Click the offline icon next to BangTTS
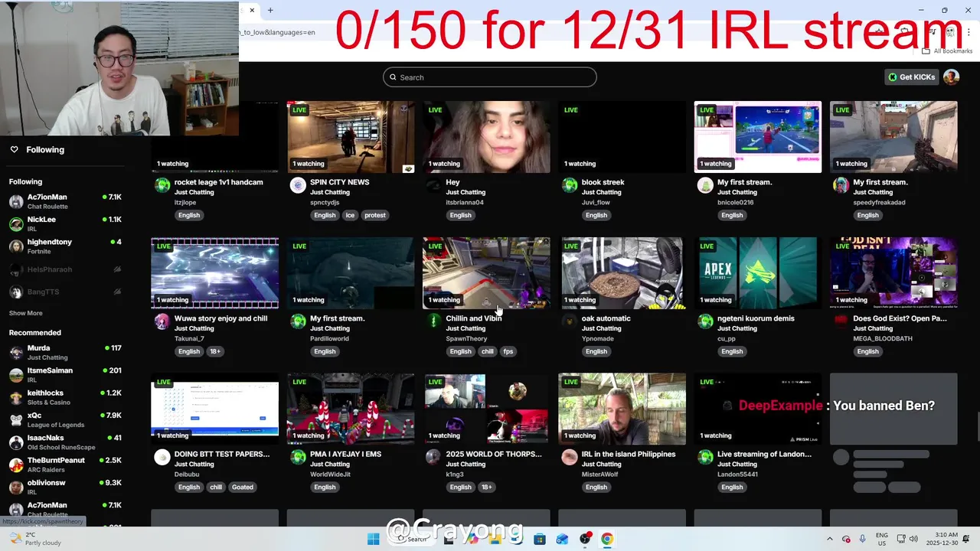Screen dimensions: 980x551 tap(117, 292)
